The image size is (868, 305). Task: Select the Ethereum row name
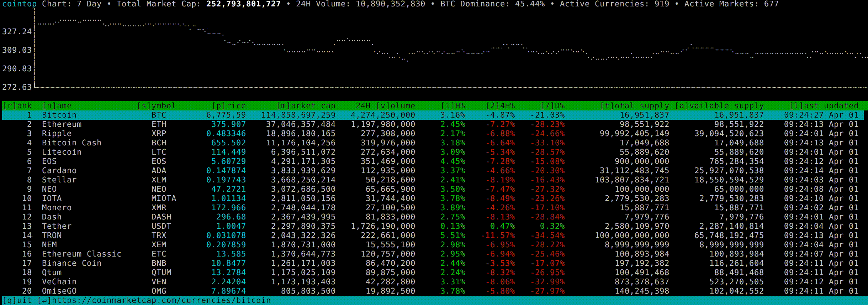(x=62, y=124)
